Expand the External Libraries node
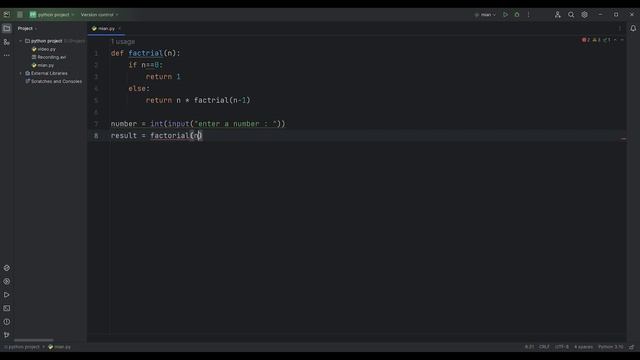 [20, 73]
